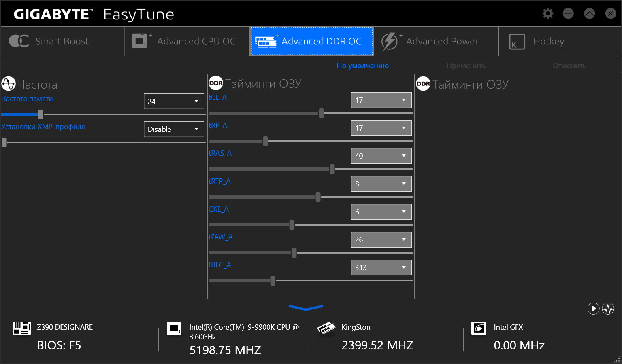
Task: Click the Отменить button
Action: pyautogui.click(x=569, y=66)
